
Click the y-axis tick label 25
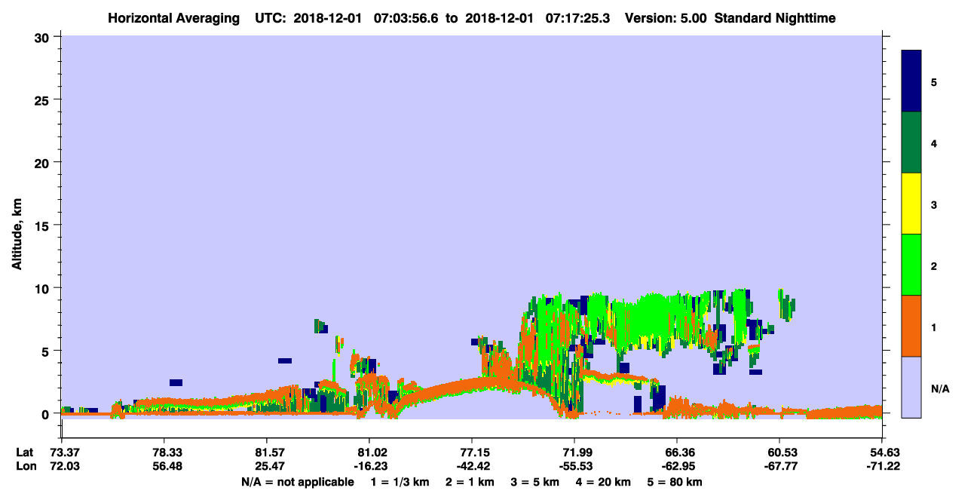(44, 100)
